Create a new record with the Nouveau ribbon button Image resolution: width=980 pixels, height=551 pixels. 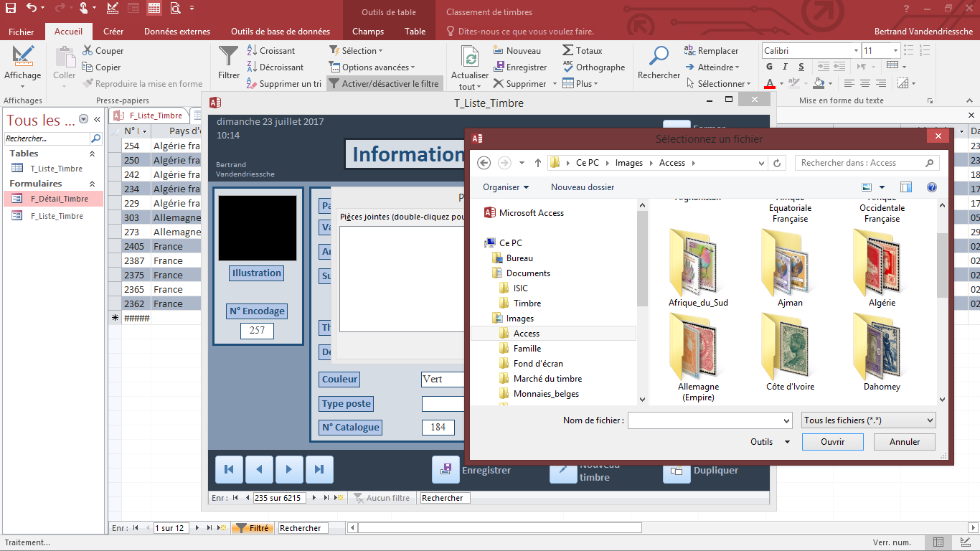517,51
